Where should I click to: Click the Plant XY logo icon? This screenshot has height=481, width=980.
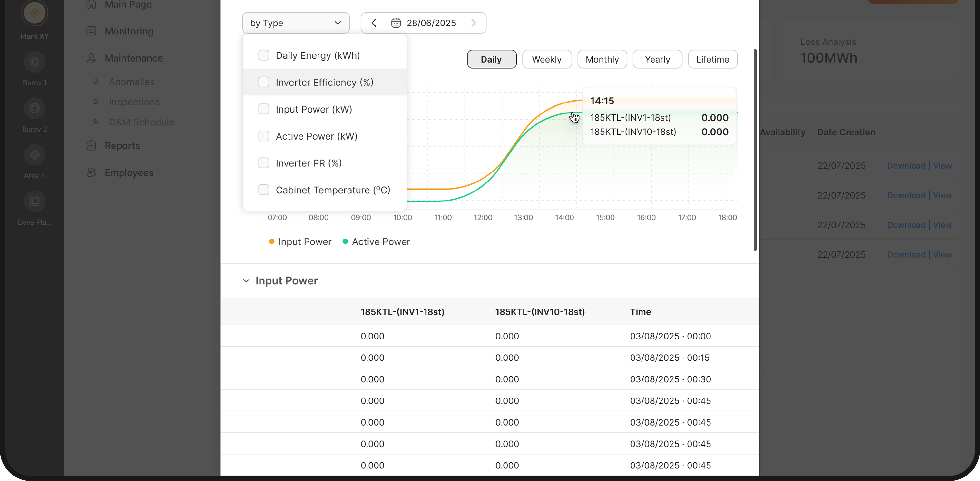click(x=34, y=13)
